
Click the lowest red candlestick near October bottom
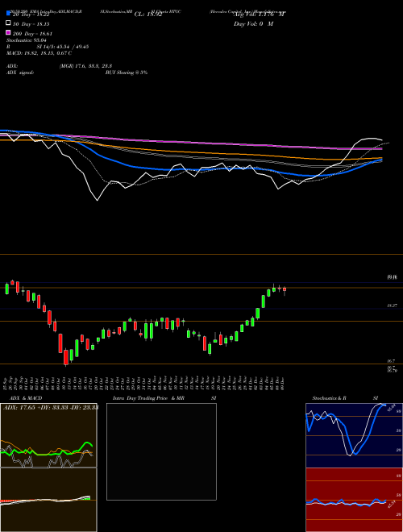click(66, 358)
